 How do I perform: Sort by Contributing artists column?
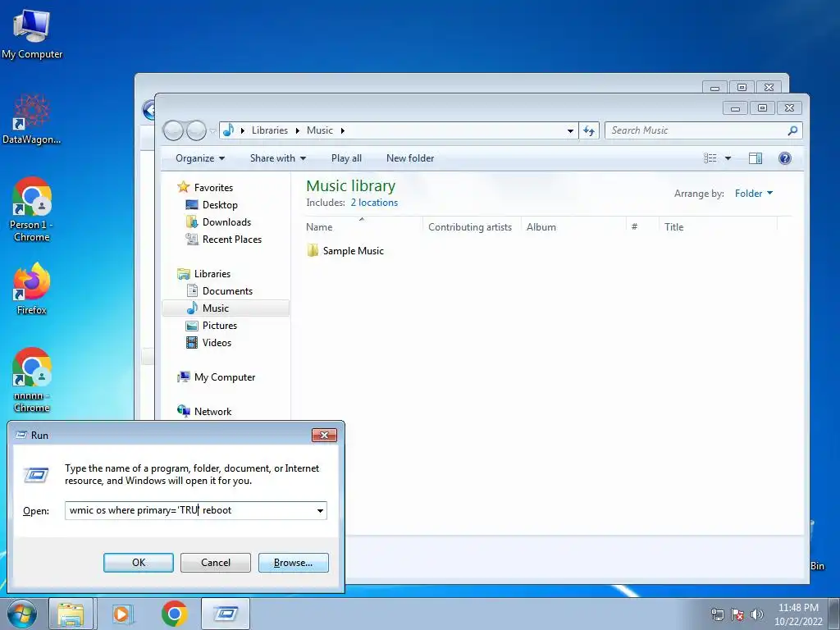click(x=472, y=226)
